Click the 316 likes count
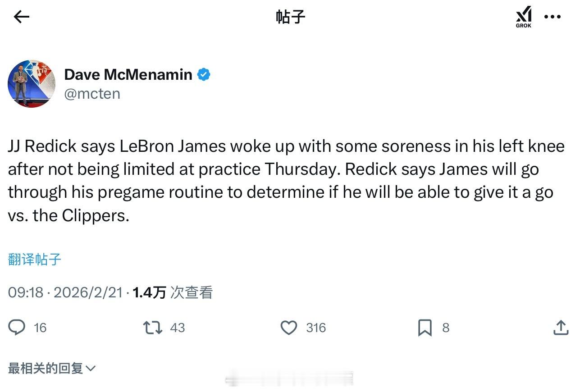The image size is (580, 392). click(315, 328)
